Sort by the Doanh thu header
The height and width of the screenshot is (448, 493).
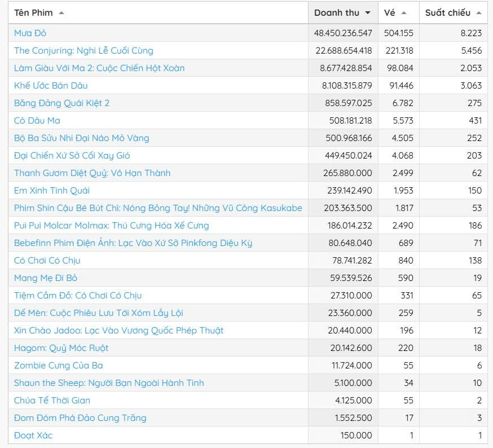pos(337,13)
